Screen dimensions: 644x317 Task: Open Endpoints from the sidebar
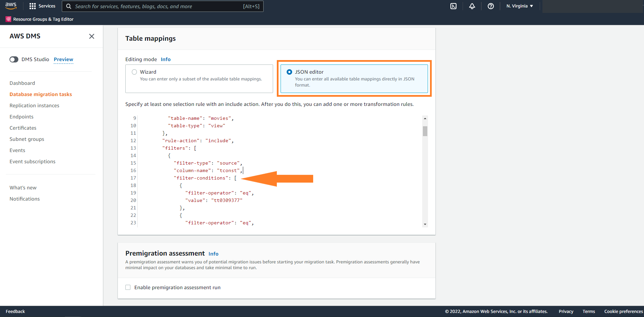21,117
